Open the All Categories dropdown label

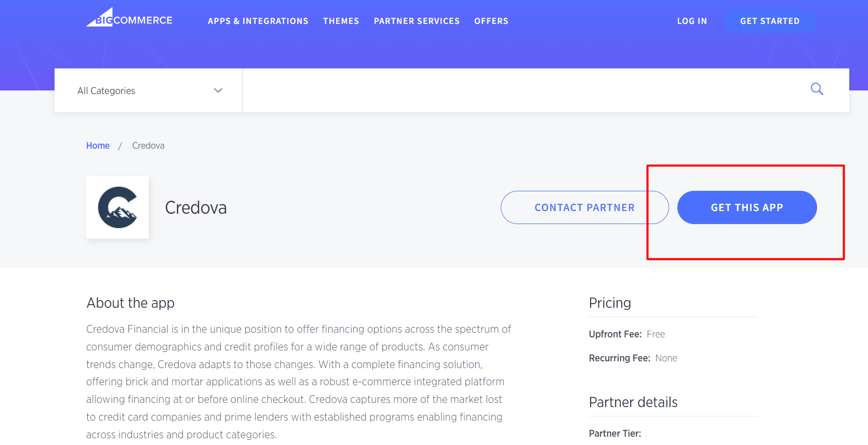point(106,90)
